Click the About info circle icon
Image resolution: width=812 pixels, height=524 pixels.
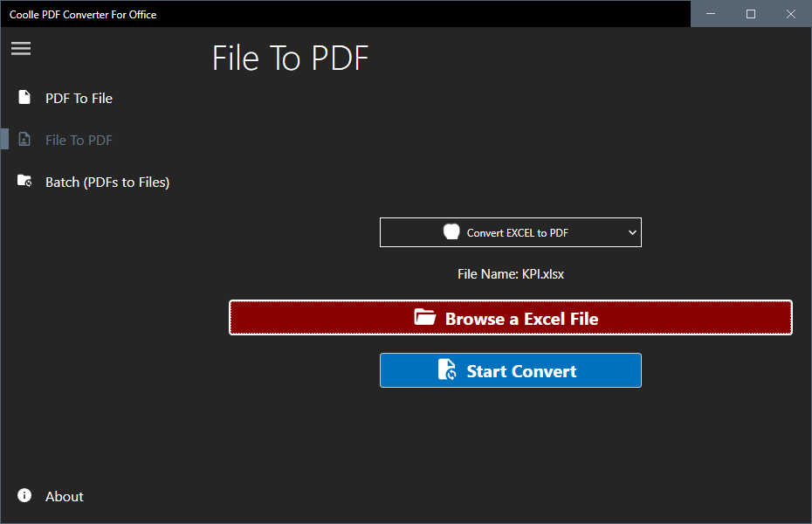pos(24,496)
